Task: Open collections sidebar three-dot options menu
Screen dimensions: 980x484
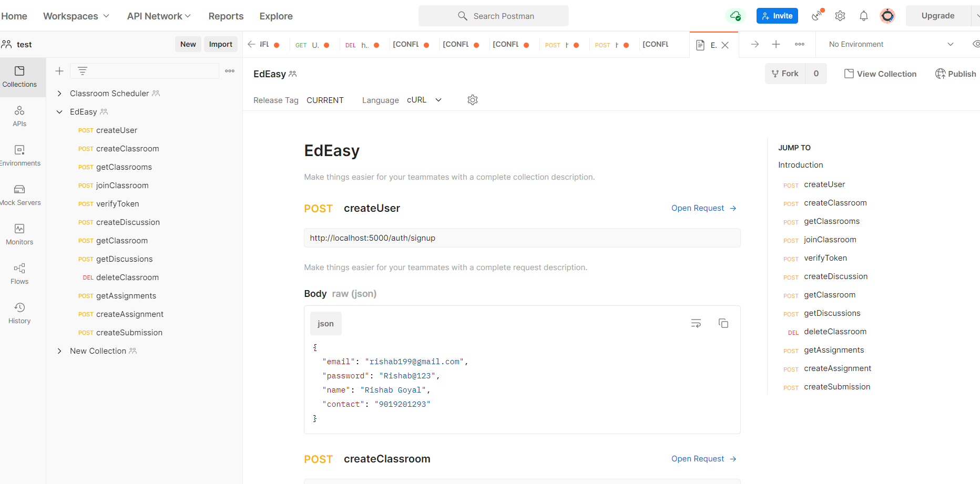Action: point(230,71)
